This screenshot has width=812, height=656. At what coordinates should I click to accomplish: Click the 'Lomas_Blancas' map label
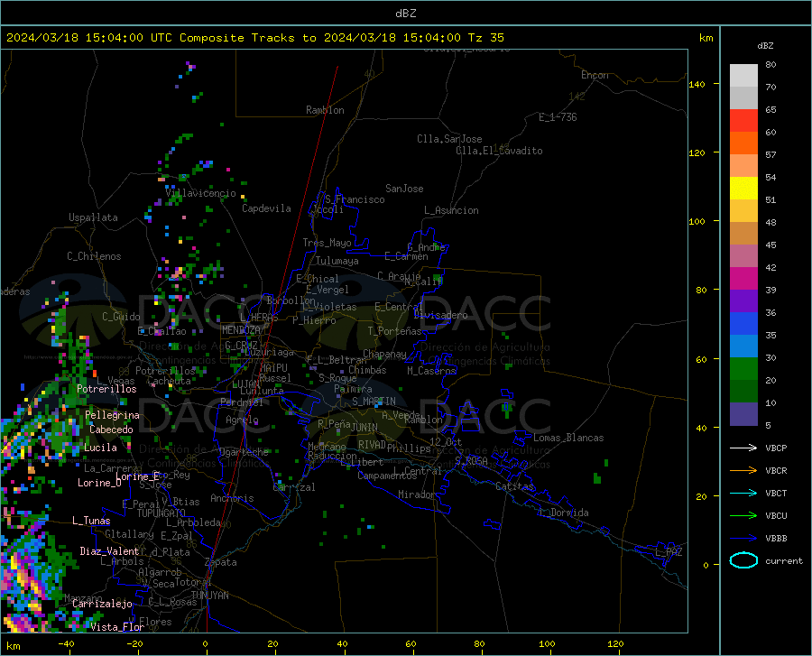(568, 438)
